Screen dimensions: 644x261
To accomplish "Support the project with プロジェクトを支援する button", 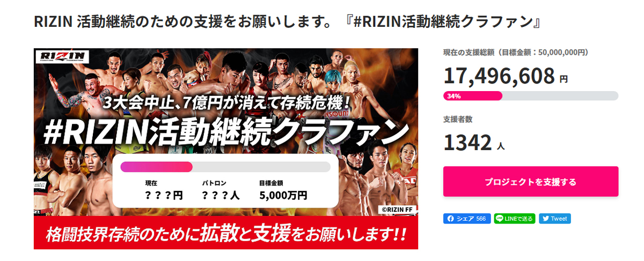I will click(531, 182).
